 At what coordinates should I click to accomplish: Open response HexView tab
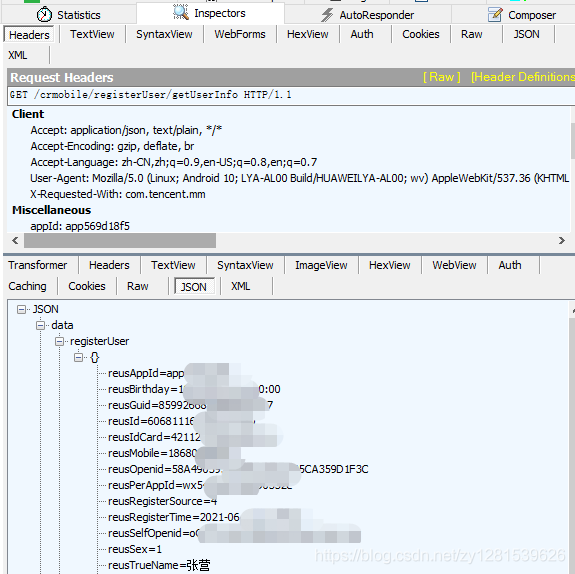(389, 265)
